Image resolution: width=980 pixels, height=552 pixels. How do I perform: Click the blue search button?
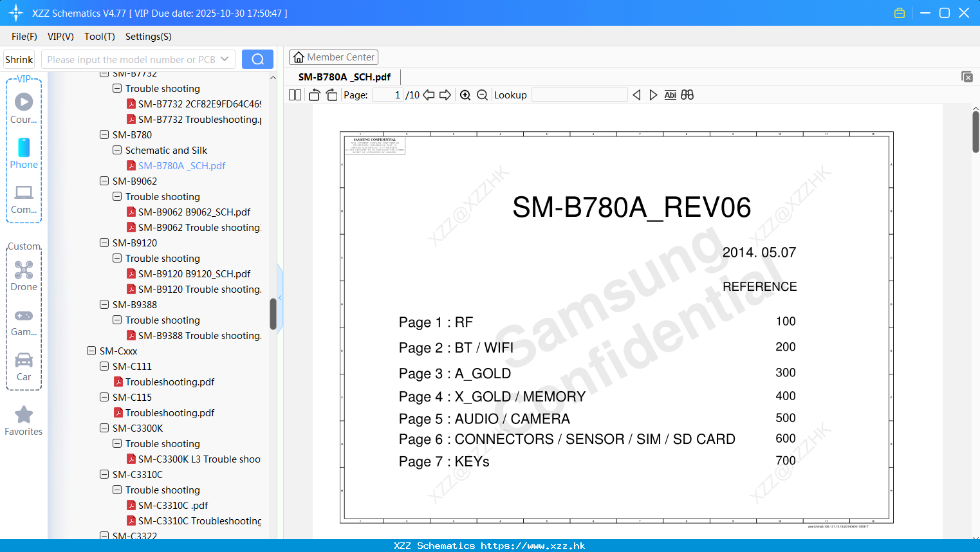coord(257,59)
